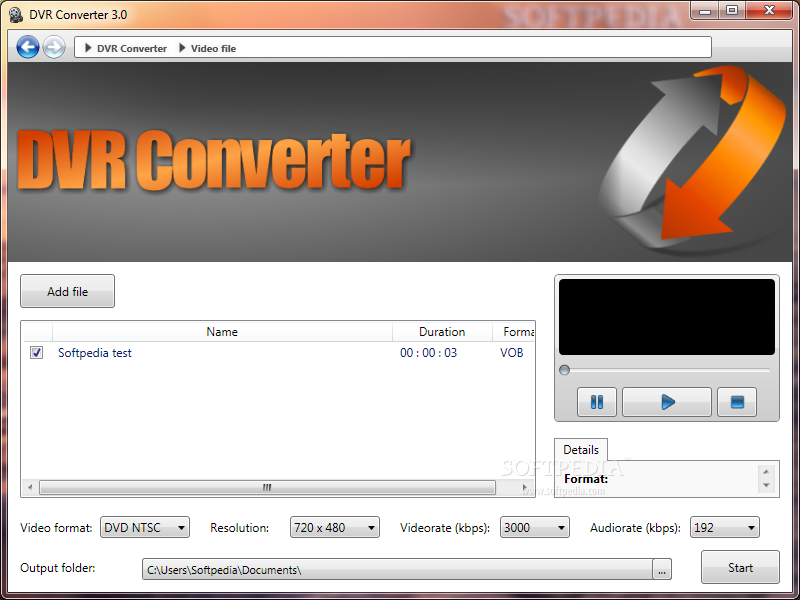Go back with the blue back arrow

pos(28,47)
